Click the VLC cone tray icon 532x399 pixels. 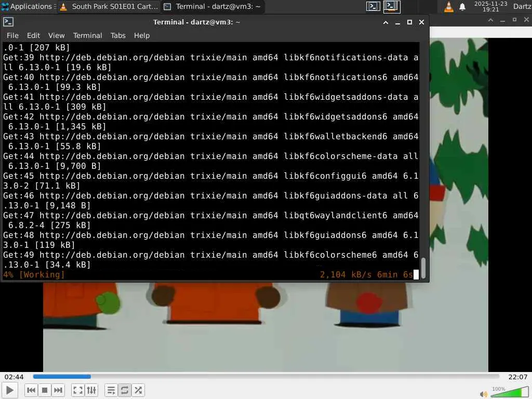[448, 6]
